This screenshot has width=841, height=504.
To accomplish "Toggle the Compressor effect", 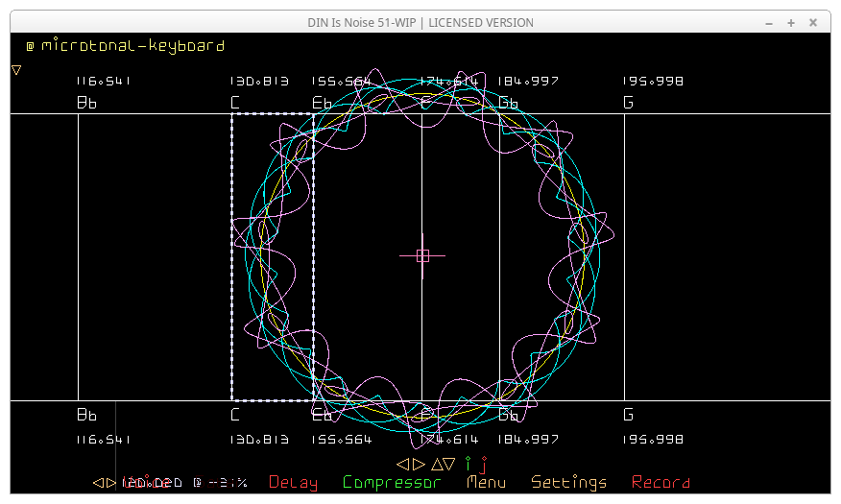I will tap(392, 482).
